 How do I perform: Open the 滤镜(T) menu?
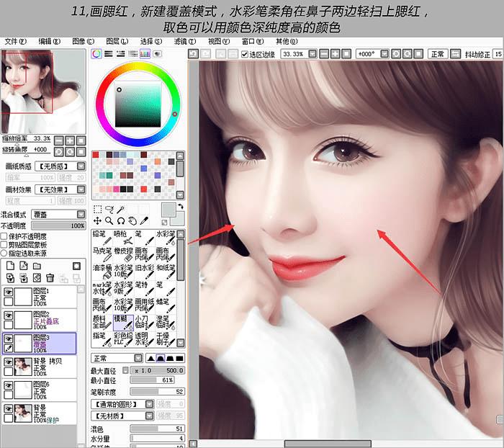185,42
